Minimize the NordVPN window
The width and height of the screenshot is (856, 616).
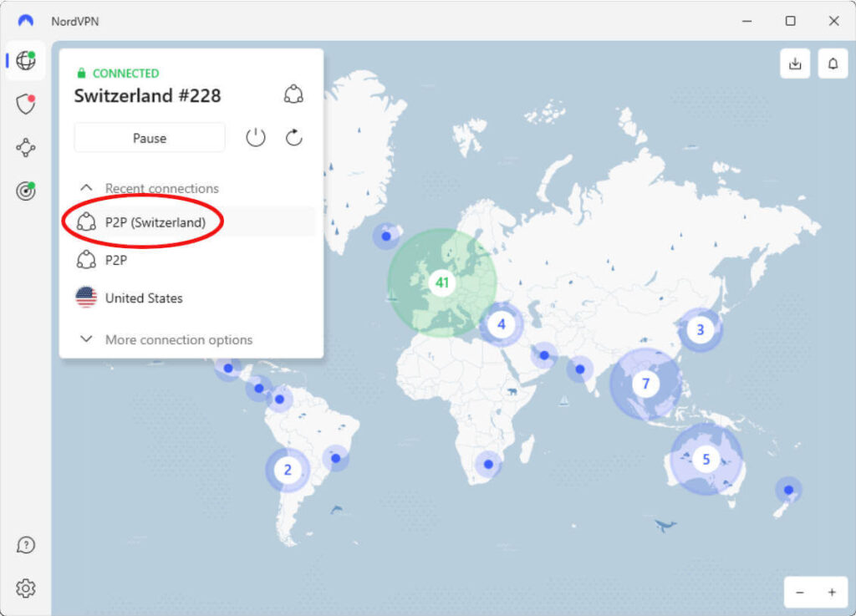point(746,21)
